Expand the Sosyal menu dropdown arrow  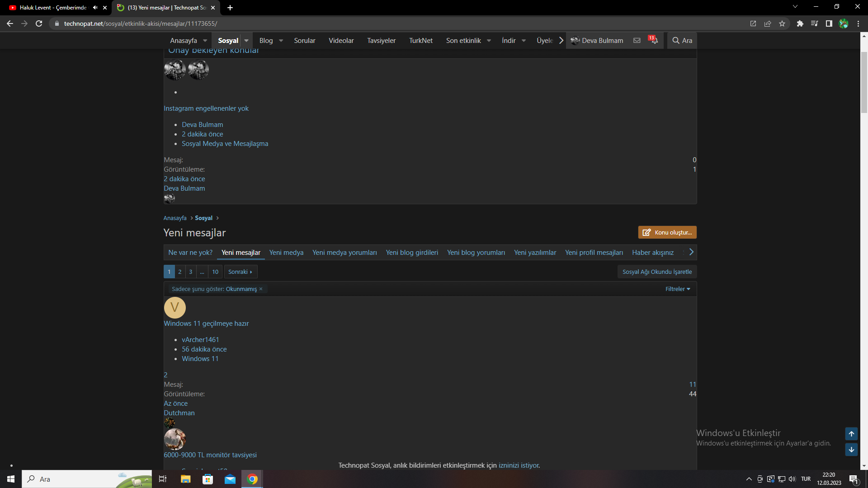[246, 41]
